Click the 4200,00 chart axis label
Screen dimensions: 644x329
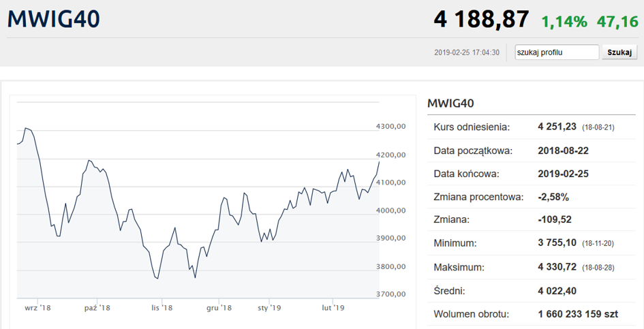[390, 155]
